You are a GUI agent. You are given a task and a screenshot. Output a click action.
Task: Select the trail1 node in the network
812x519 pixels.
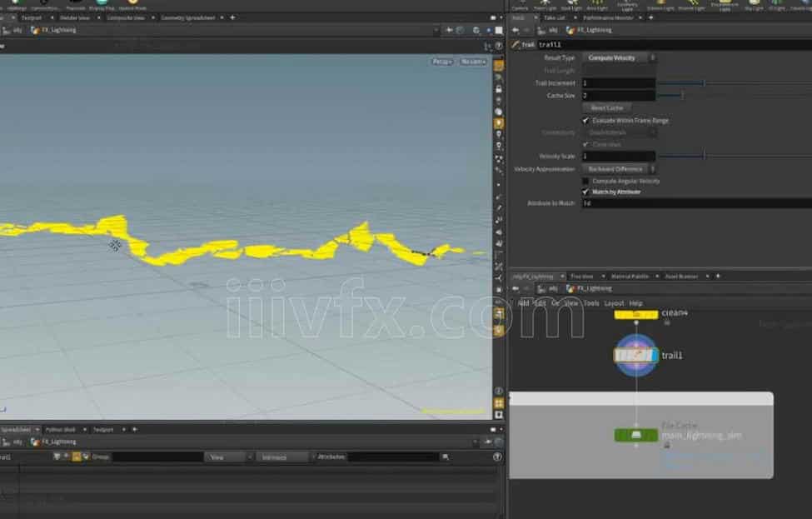point(636,356)
